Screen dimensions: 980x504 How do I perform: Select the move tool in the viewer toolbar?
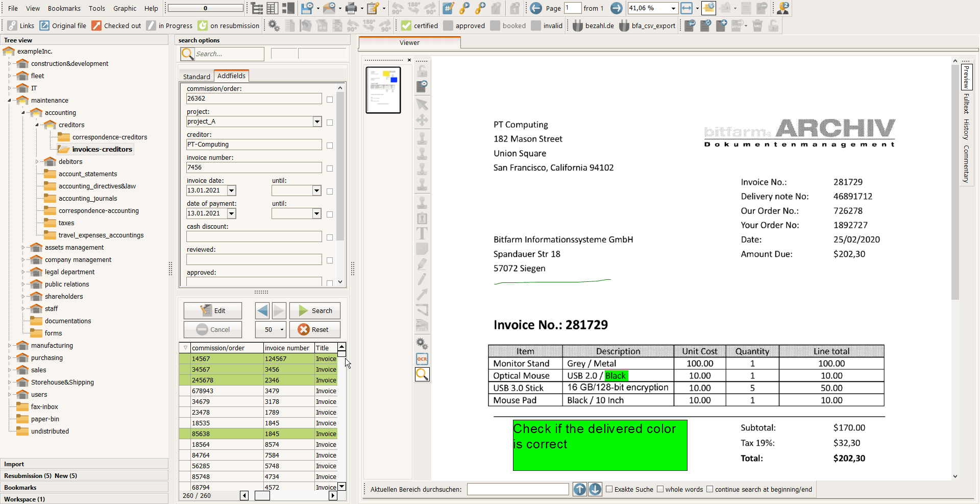click(x=422, y=120)
